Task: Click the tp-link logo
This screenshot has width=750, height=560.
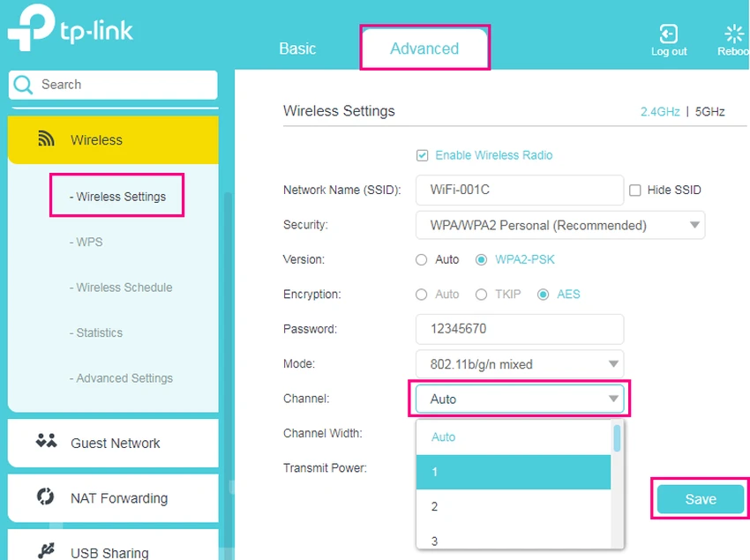Action: click(71, 33)
